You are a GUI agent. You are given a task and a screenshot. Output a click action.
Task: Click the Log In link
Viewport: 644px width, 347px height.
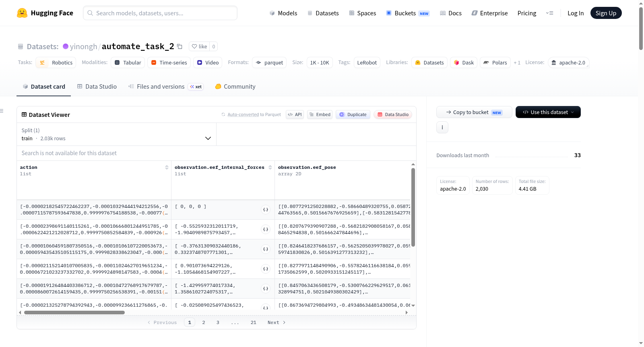tap(576, 13)
